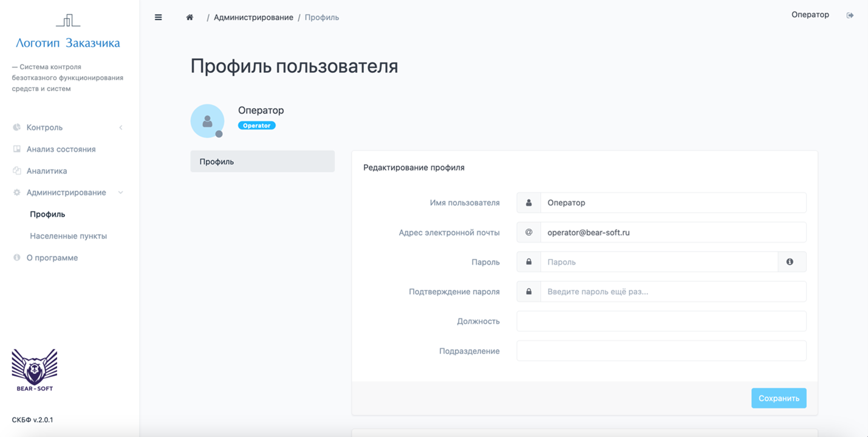The width and height of the screenshot is (868, 437).
Task: Click the password info button in Пароль row
Action: point(793,261)
